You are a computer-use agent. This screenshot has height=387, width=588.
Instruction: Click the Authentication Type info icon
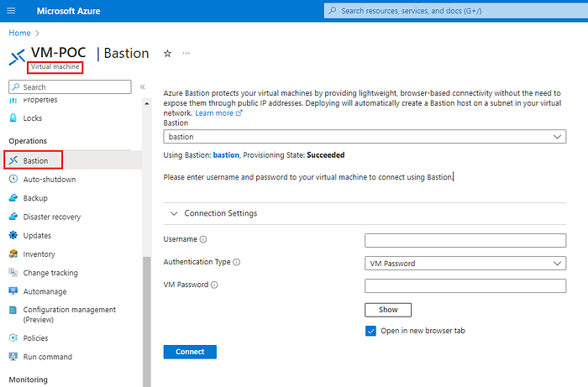pyautogui.click(x=237, y=262)
